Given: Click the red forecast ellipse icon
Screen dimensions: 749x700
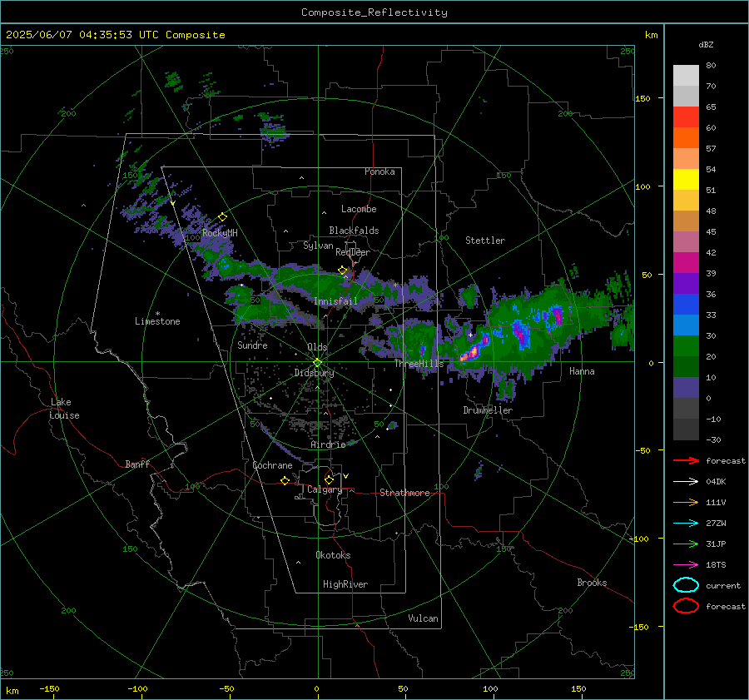Looking at the screenshot, I should [686, 606].
